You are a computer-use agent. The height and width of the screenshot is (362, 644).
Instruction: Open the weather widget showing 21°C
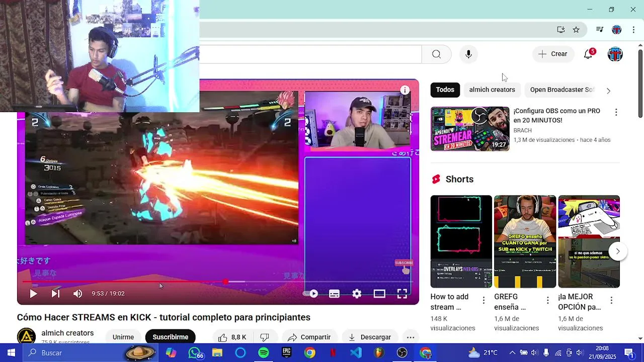click(x=483, y=353)
